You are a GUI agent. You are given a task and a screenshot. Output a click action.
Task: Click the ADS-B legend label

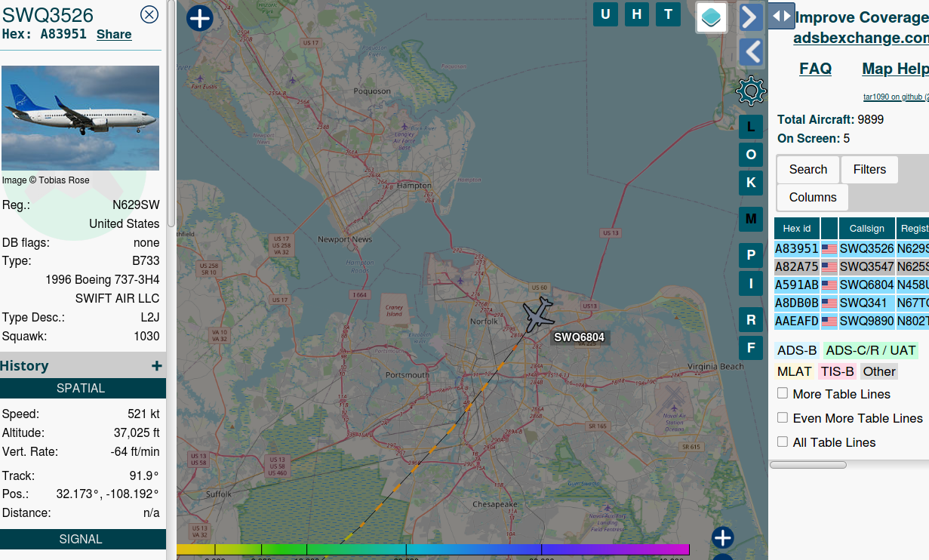797,350
